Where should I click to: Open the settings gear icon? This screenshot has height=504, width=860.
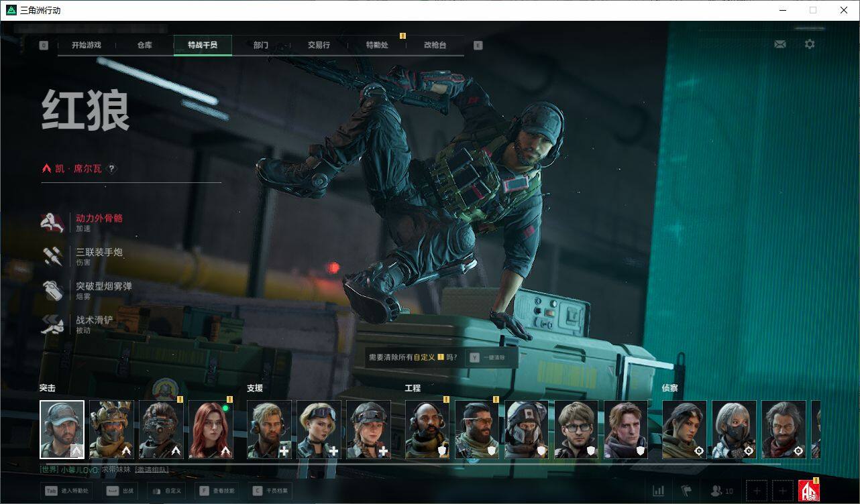coord(810,44)
